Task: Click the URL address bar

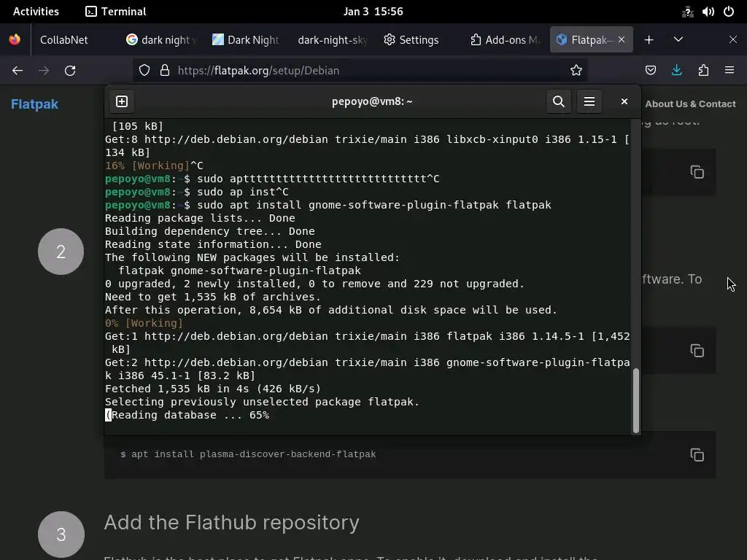Action: 360,71
